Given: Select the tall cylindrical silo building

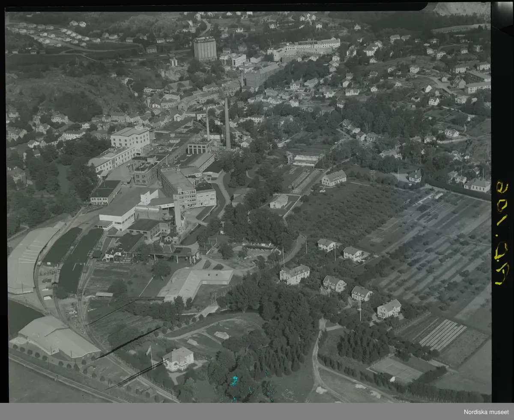Looking at the screenshot, I should (205, 49).
